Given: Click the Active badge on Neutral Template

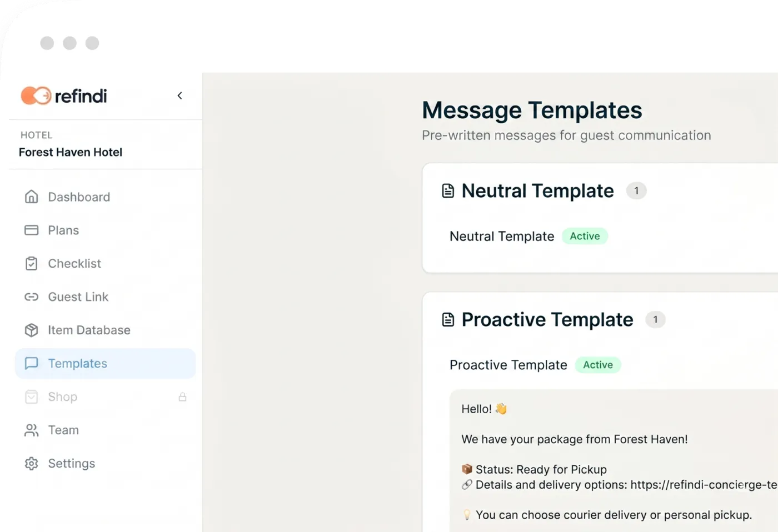Looking at the screenshot, I should click(x=585, y=236).
